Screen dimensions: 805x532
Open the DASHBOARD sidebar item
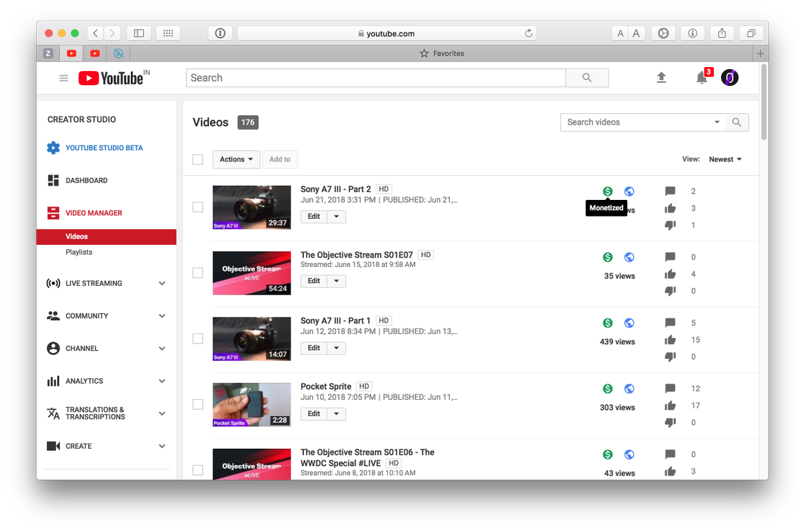(x=87, y=180)
